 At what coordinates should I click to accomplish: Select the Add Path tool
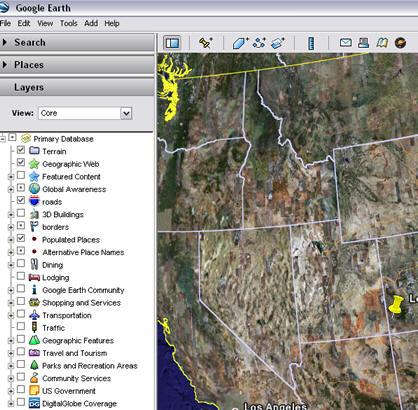click(x=259, y=43)
